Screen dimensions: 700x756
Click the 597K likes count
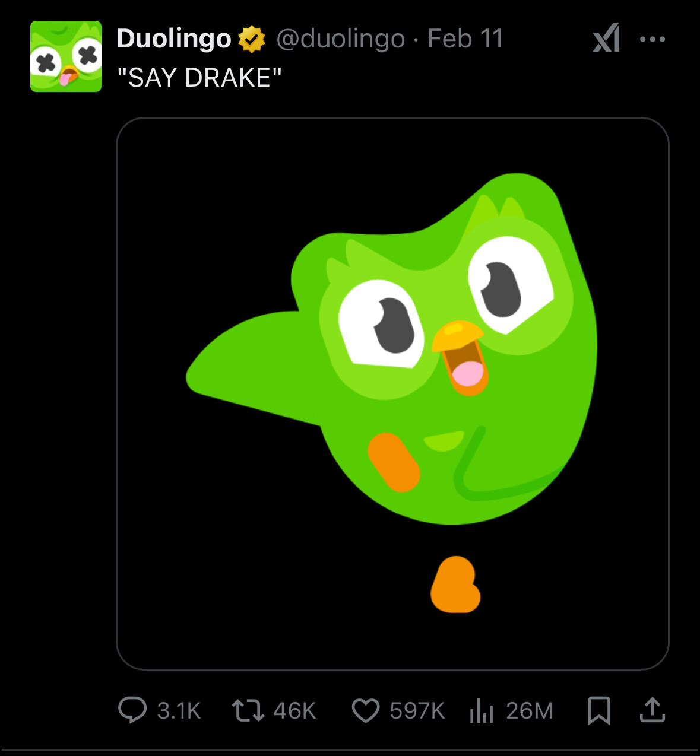(417, 710)
